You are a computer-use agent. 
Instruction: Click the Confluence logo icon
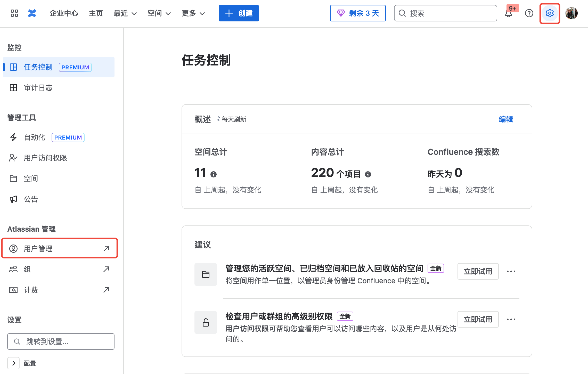click(x=32, y=13)
